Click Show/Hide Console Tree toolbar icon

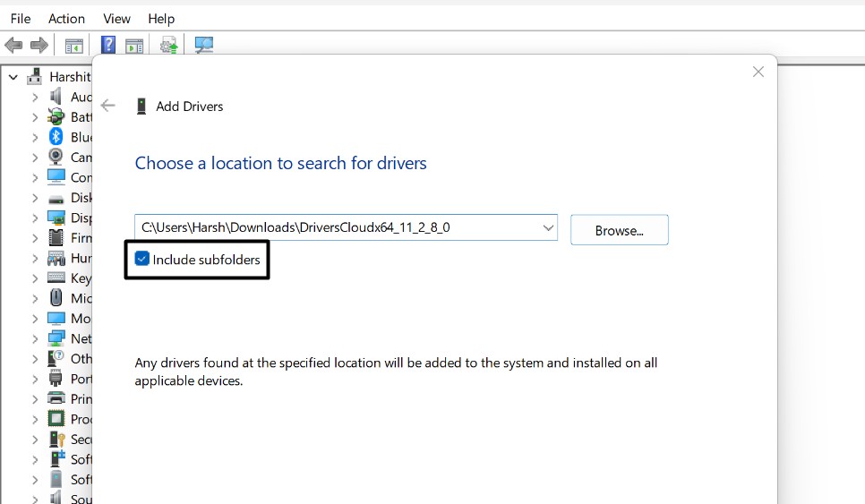tap(74, 45)
